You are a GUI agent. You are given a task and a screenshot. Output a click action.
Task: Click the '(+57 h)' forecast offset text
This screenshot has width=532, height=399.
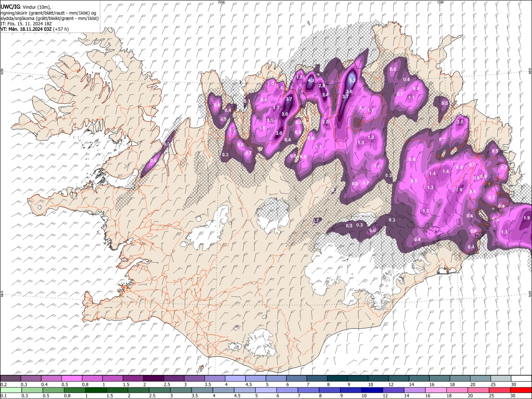61,29
